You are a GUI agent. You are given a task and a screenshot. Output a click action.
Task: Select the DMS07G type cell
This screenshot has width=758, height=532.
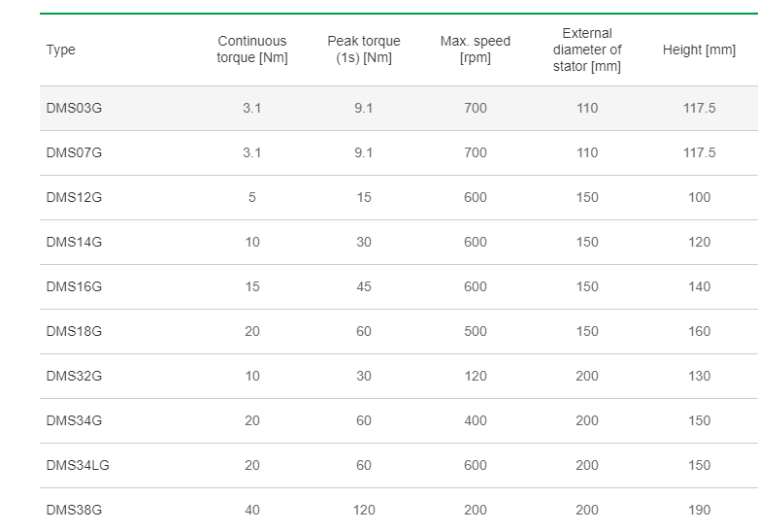tap(74, 152)
